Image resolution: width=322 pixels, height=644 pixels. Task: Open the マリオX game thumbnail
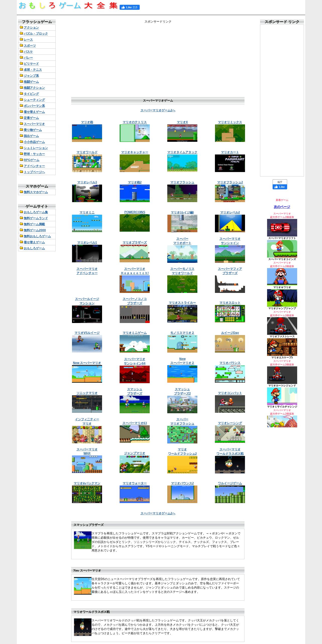coord(182,133)
